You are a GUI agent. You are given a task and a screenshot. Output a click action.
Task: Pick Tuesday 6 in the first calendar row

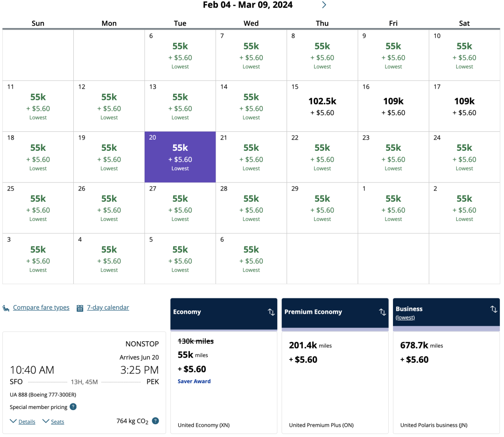tap(180, 55)
